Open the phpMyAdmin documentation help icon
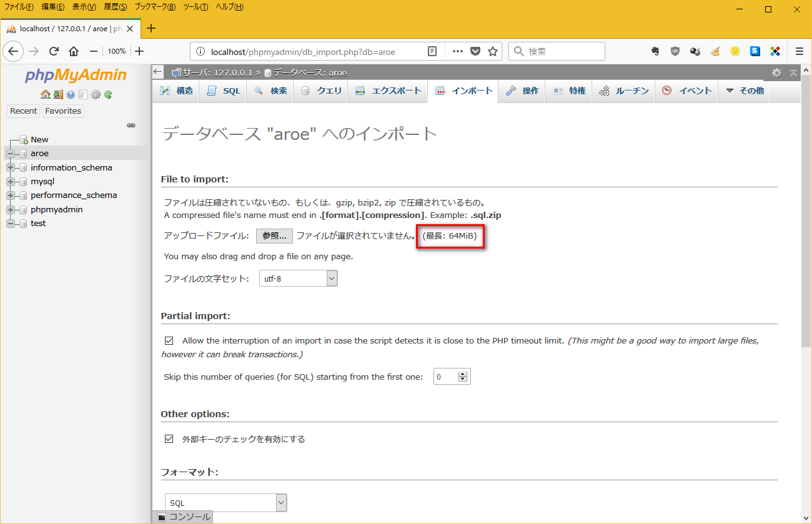 (x=71, y=95)
